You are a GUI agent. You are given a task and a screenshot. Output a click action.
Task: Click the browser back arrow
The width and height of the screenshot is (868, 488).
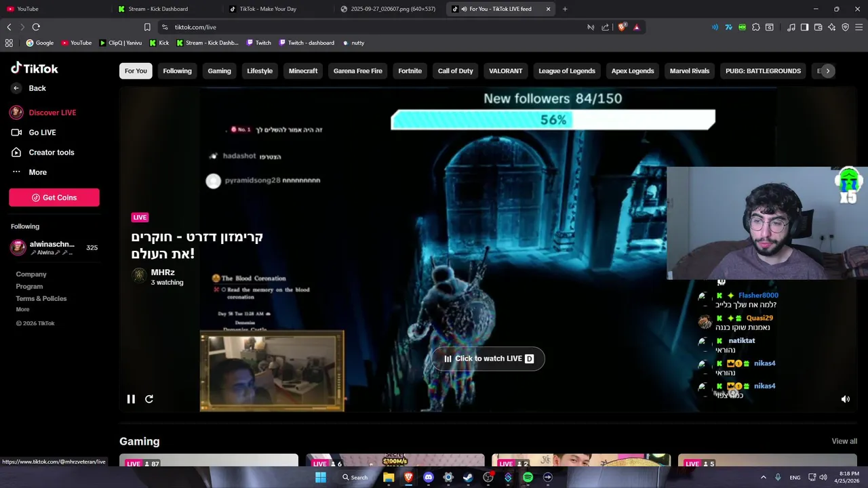point(9,27)
